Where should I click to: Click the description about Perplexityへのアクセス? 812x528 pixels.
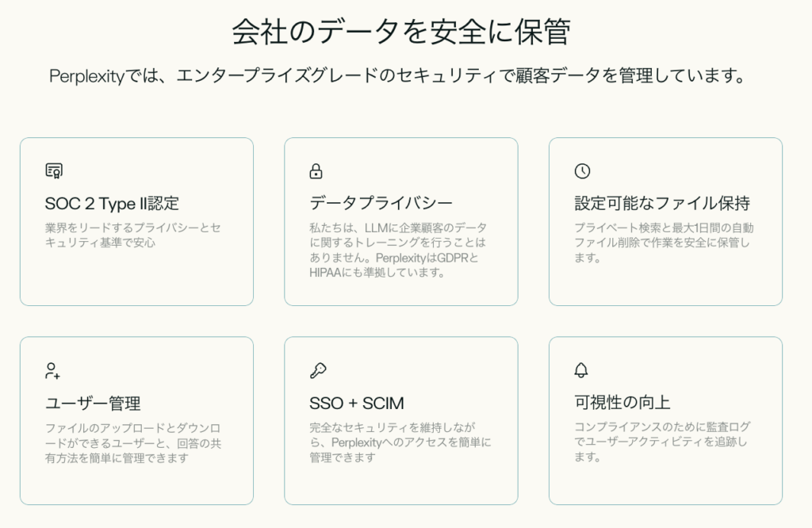tap(400, 442)
